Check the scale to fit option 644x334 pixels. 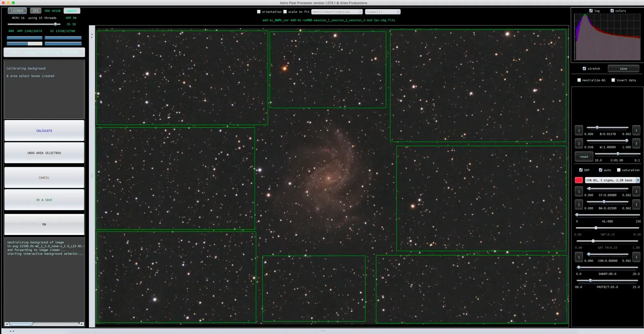coord(285,12)
